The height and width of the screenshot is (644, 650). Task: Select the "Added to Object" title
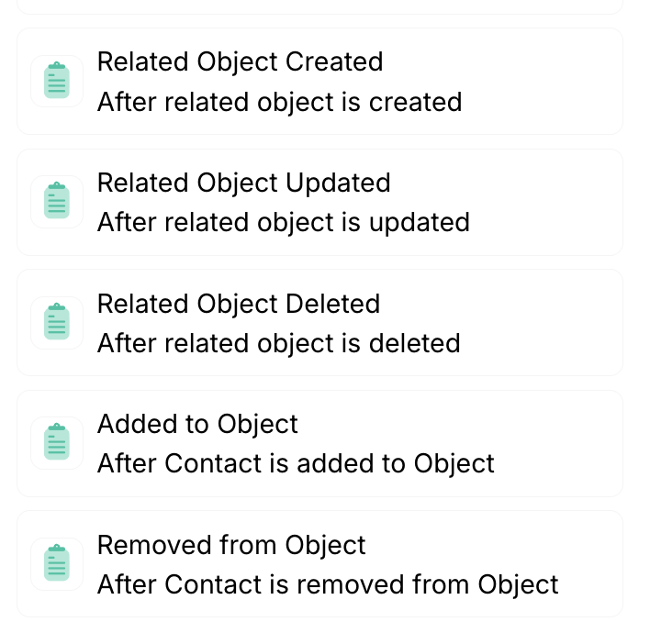pyautogui.click(x=197, y=424)
